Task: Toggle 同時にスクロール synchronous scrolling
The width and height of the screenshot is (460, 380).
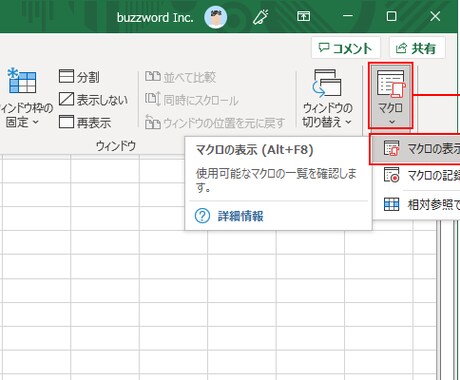Action: point(192,100)
